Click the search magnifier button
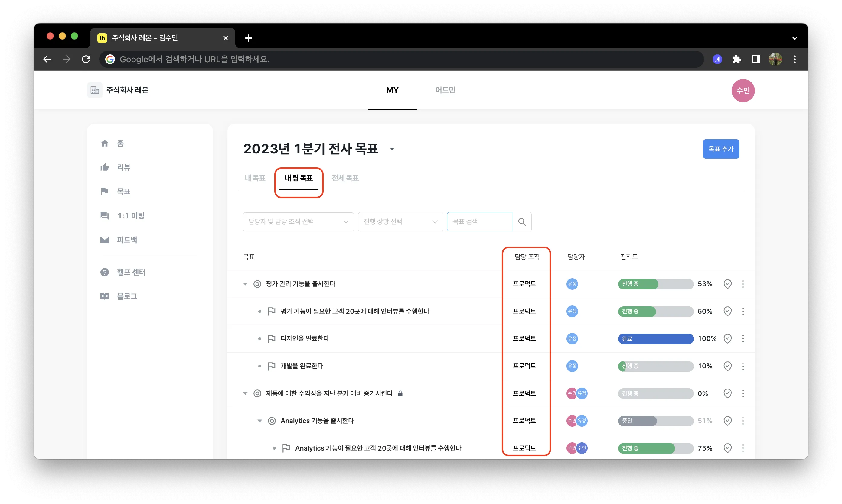 pyautogui.click(x=522, y=222)
